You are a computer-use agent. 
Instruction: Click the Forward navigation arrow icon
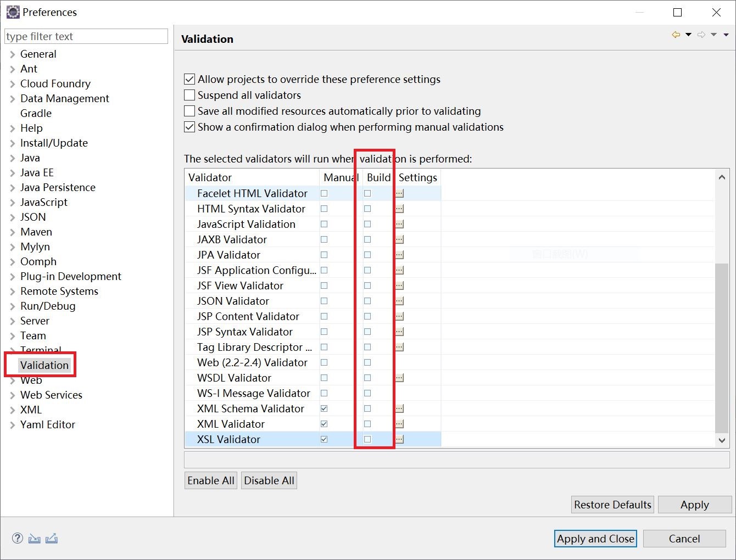click(701, 35)
